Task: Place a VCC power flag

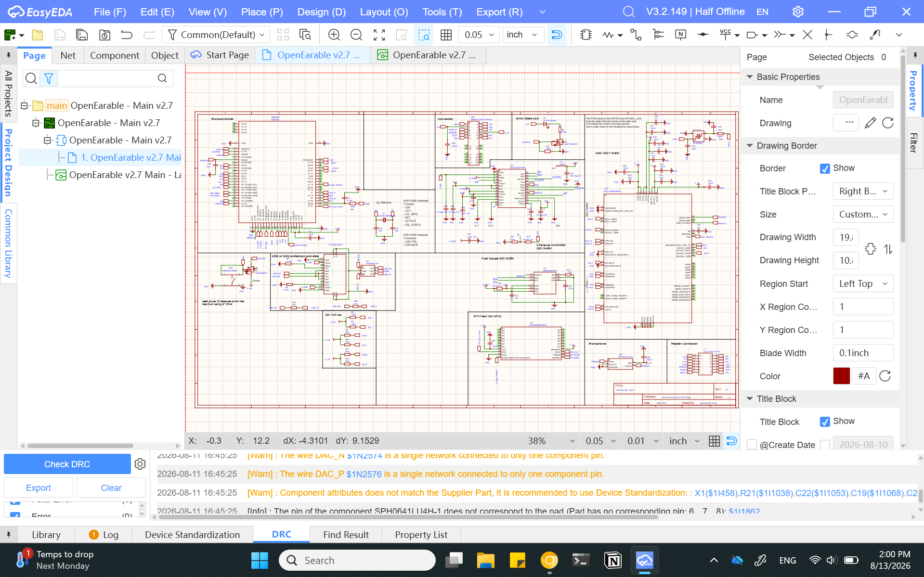Action: (725, 35)
